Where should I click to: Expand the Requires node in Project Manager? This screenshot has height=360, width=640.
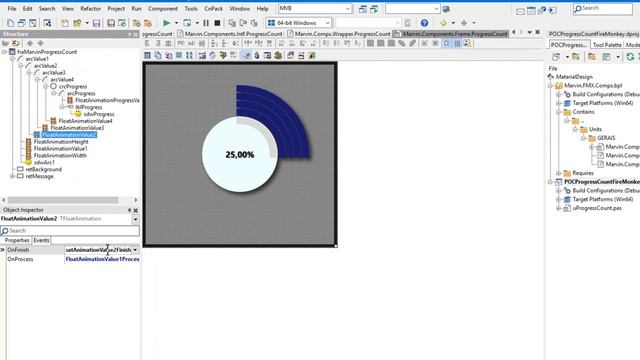[558, 173]
